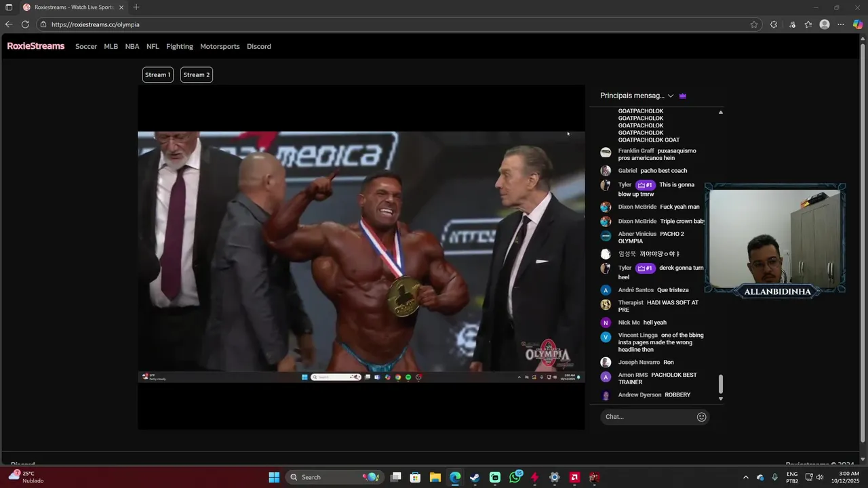The height and width of the screenshot is (488, 868).
Task: Open Microsoft Store from the taskbar
Action: point(416,477)
